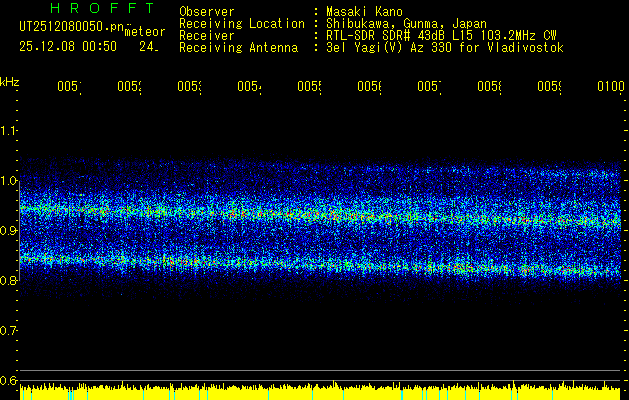
Task: Click the 0056 time marker
Action: 369,86
